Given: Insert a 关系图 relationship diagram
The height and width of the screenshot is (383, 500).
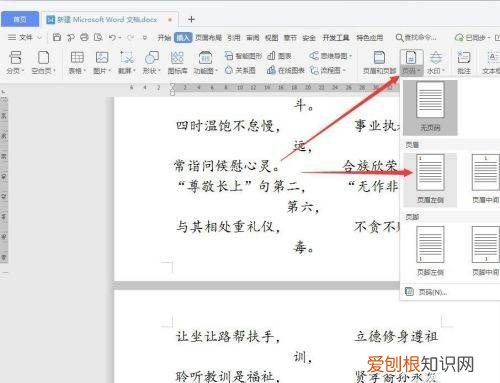Looking at the screenshot, I should pos(240,70).
